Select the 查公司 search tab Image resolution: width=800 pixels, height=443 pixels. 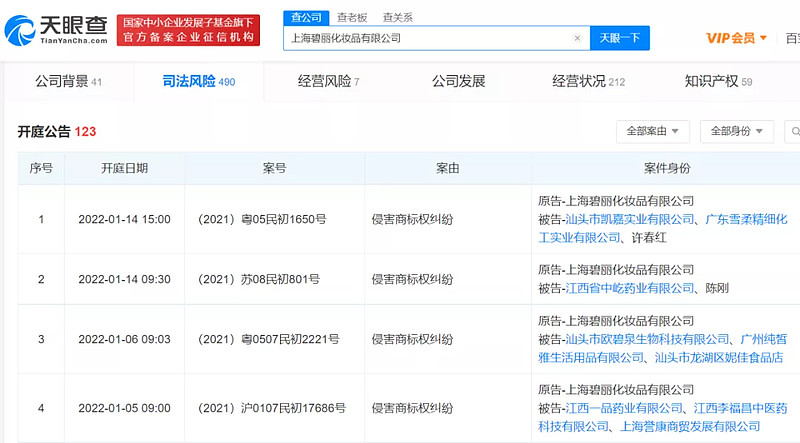[306, 17]
